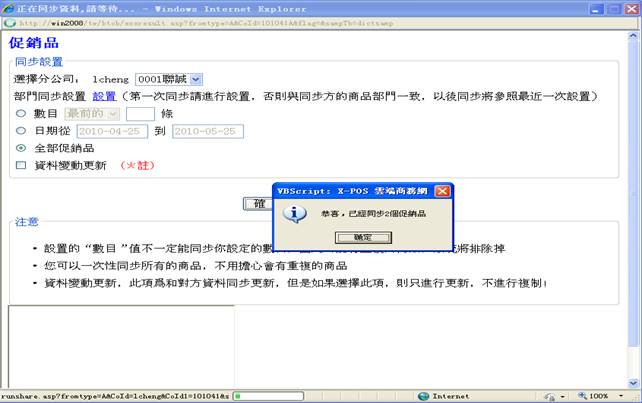The height and width of the screenshot is (403, 642).
Task: Open the 0001聯誠 branch company dropdown
Action: pos(196,78)
